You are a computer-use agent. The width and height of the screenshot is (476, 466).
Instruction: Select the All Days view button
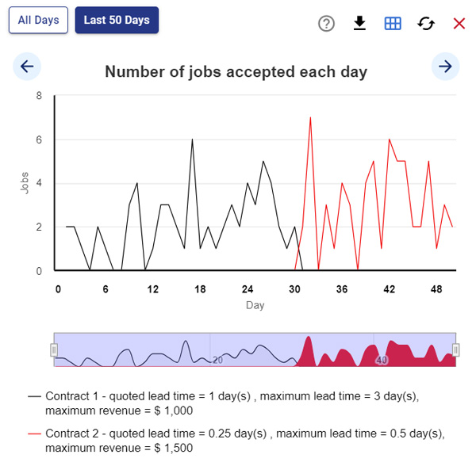pyautogui.click(x=38, y=20)
